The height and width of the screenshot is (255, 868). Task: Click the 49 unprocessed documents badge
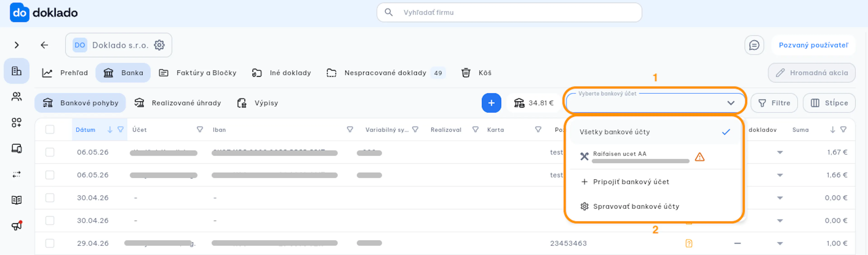tap(438, 73)
